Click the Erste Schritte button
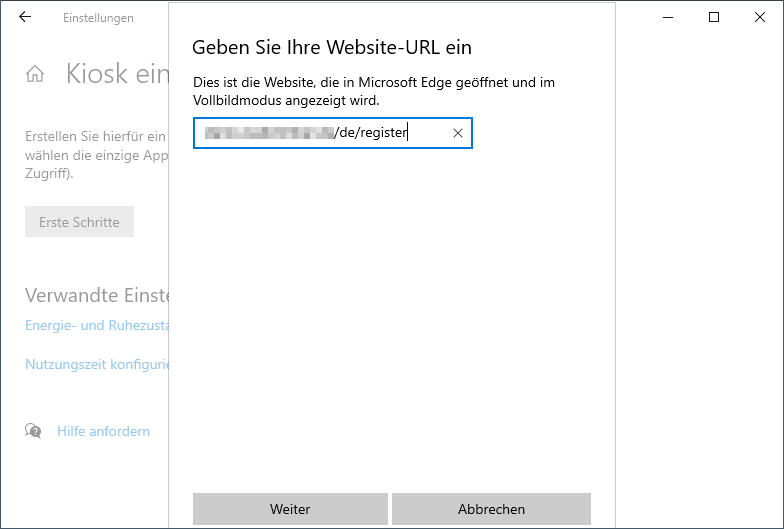784x529 pixels. tap(79, 222)
